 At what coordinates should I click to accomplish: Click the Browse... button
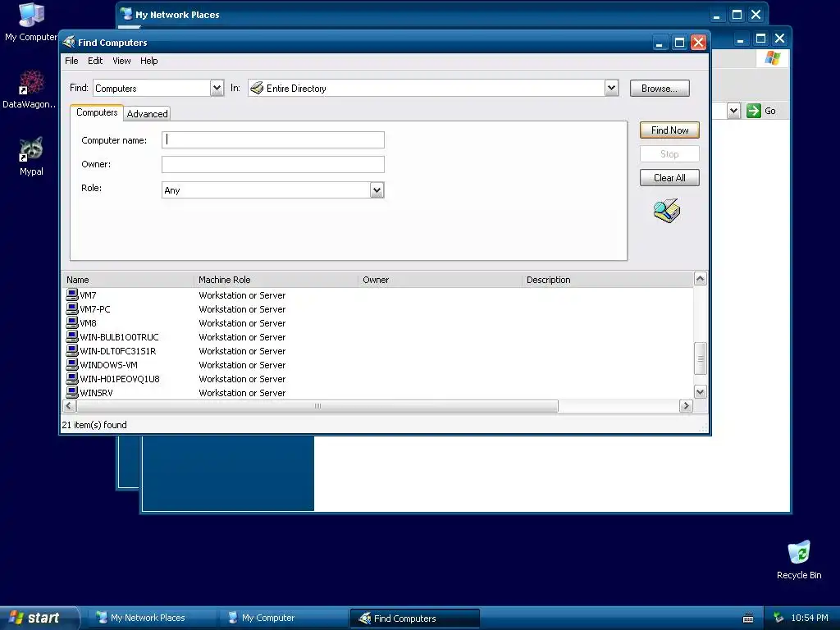click(660, 89)
